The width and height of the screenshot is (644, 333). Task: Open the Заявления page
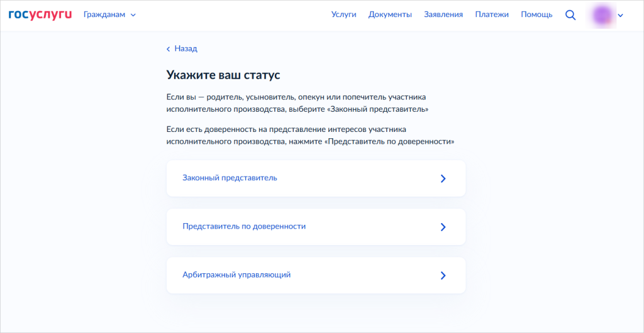pyautogui.click(x=443, y=14)
